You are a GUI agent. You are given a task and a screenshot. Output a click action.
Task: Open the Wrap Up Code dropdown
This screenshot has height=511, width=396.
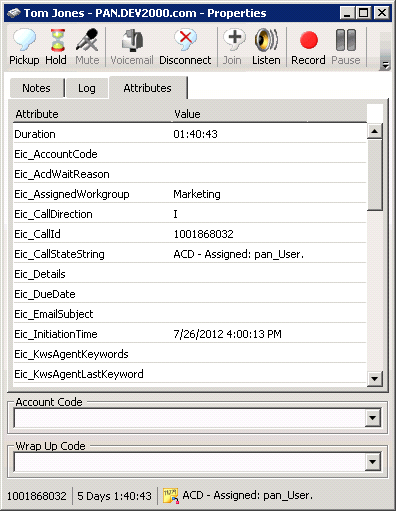pyautogui.click(x=373, y=462)
